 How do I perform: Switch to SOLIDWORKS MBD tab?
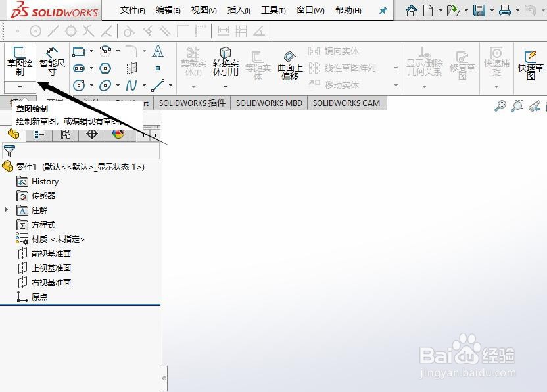269,103
